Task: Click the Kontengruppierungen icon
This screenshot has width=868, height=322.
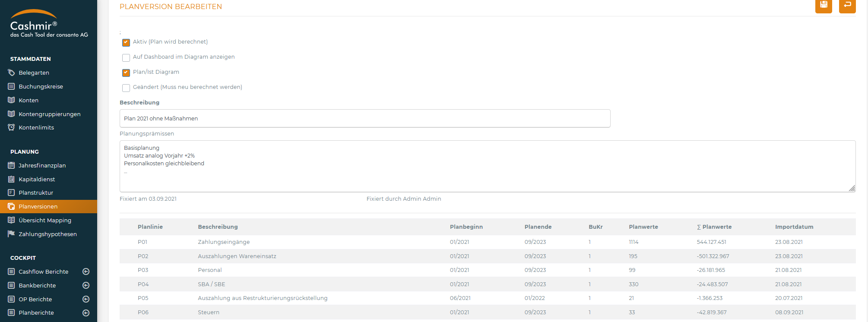Action: pos(11,114)
